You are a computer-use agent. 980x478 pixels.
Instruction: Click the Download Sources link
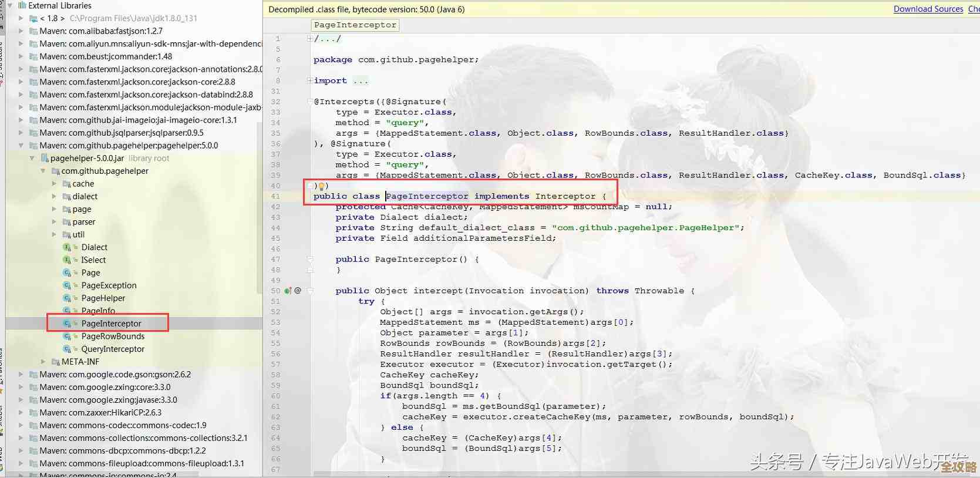[928, 9]
